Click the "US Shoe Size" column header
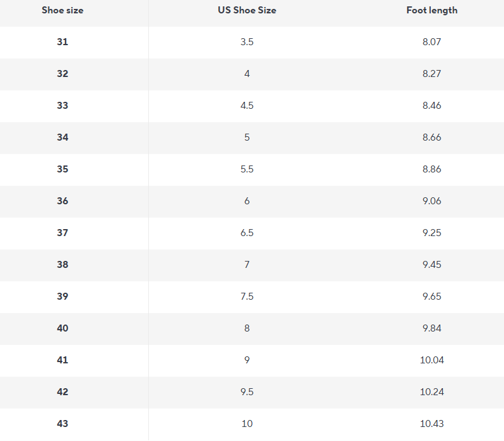 (247, 10)
